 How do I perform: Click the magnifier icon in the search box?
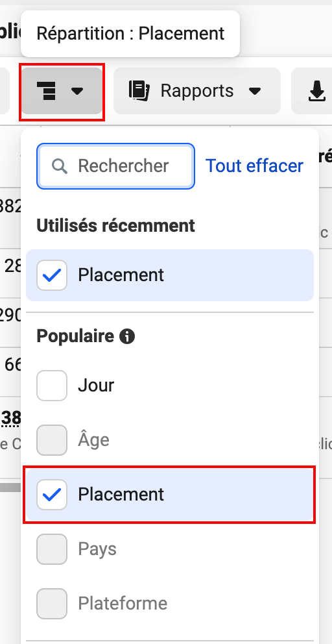click(x=60, y=166)
